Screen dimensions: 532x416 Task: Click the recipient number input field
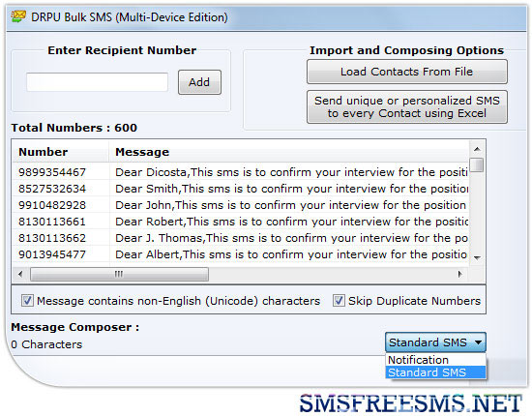click(x=97, y=82)
